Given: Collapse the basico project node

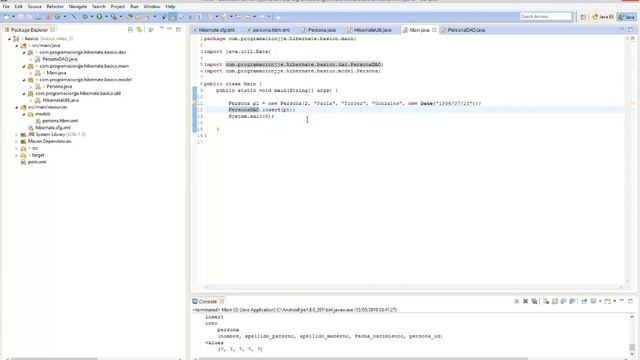Looking at the screenshot, I should click(10, 39).
